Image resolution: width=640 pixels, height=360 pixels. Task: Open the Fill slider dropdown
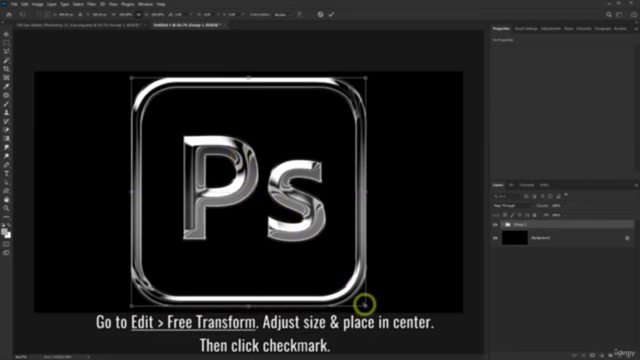[564, 215]
